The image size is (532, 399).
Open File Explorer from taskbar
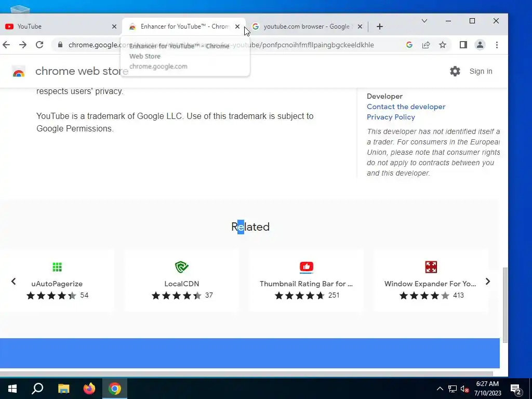click(x=63, y=389)
